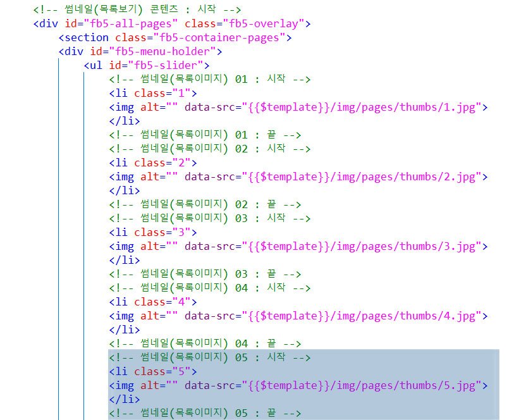Image resolution: width=531 pixels, height=420 pixels.
Task: Select the li class="2" line
Action: click(x=152, y=163)
